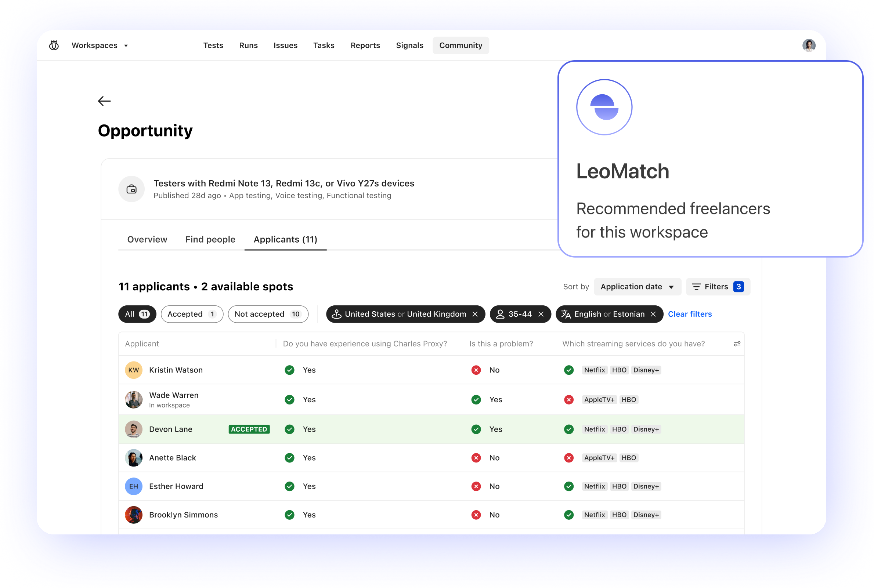Open column settings with the sliders icon
This screenshot has width=874, height=588.
pyautogui.click(x=736, y=344)
